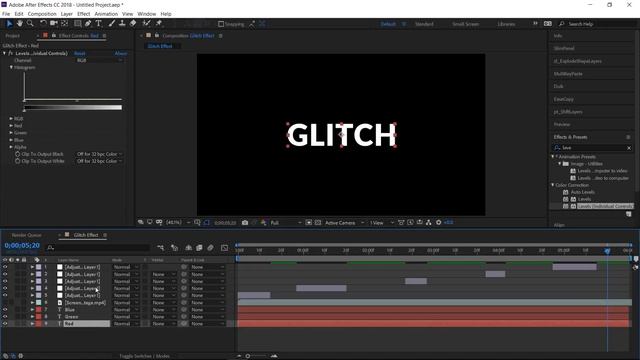The width and height of the screenshot is (640, 360).
Task: Open the Animation menu
Action: 106,14
